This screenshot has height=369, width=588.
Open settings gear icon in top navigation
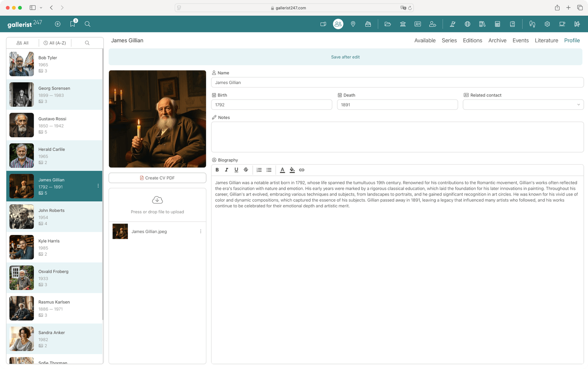547,24
